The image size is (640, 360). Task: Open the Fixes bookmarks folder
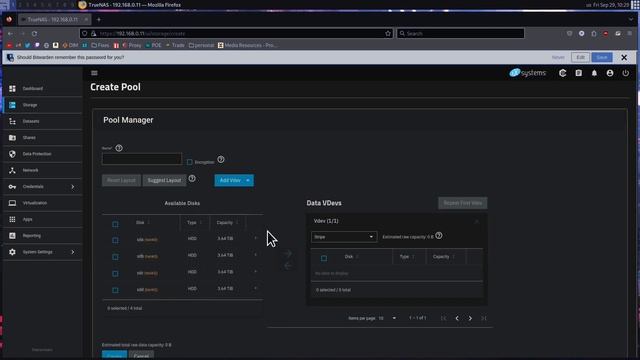click(x=100, y=45)
